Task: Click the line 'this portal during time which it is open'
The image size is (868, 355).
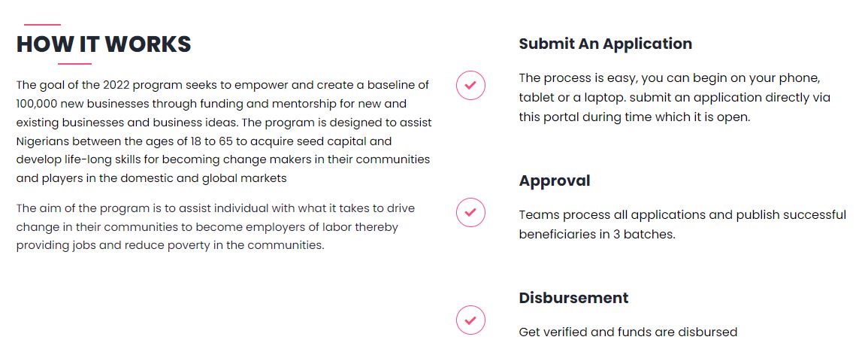Action: coord(634,117)
